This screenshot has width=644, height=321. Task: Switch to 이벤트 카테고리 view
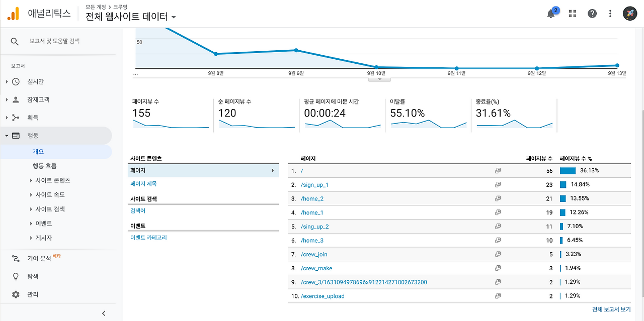(x=148, y=238)
